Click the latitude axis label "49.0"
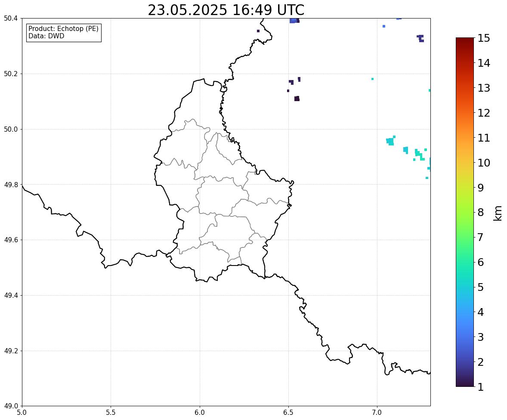This screenshot has height=420, width=507. tap(11, 406)
